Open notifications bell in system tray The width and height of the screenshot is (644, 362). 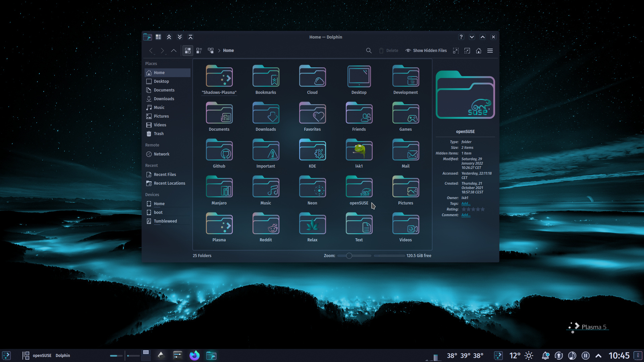[545, 356]
